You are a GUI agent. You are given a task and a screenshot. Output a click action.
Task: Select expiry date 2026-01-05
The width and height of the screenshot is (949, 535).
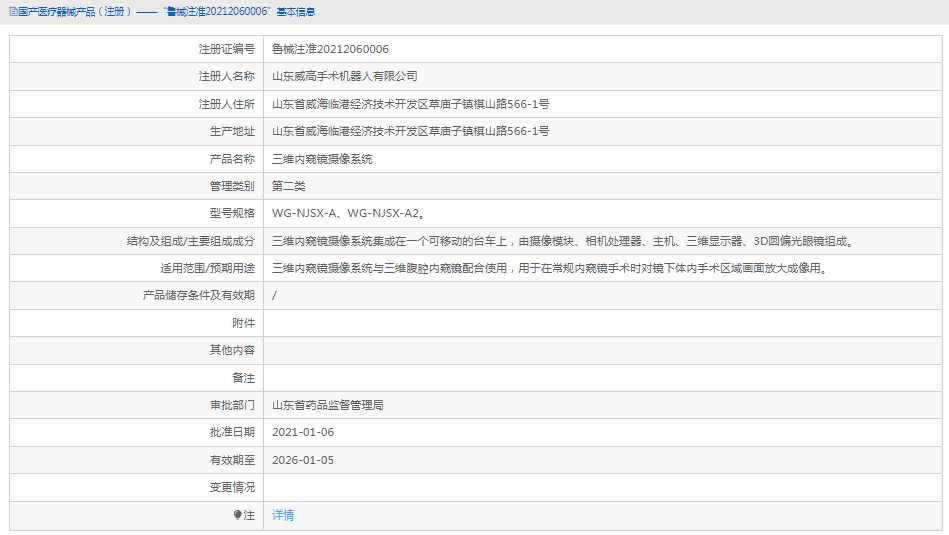click(303, 460)
